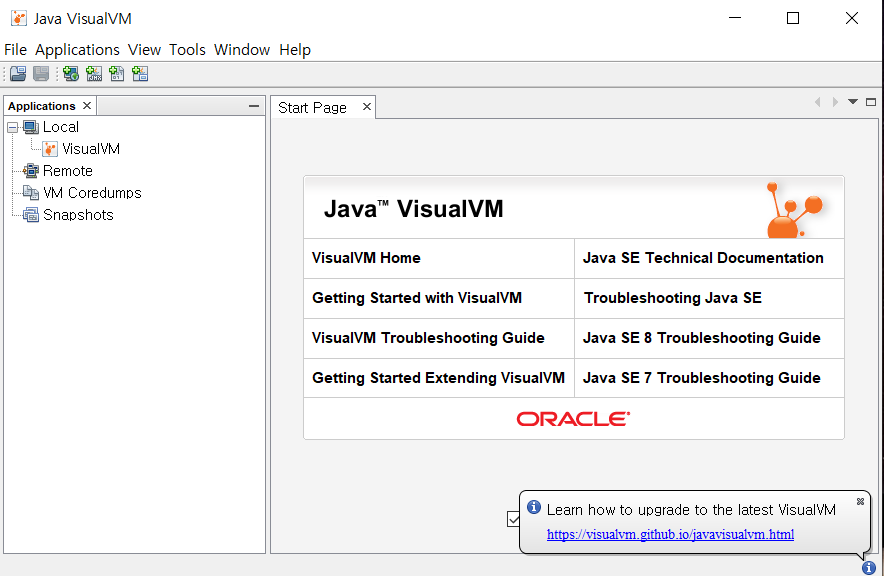884x576 pixels.
Task: Select the VM Coredumps label in tree
Action: point(92,193)
